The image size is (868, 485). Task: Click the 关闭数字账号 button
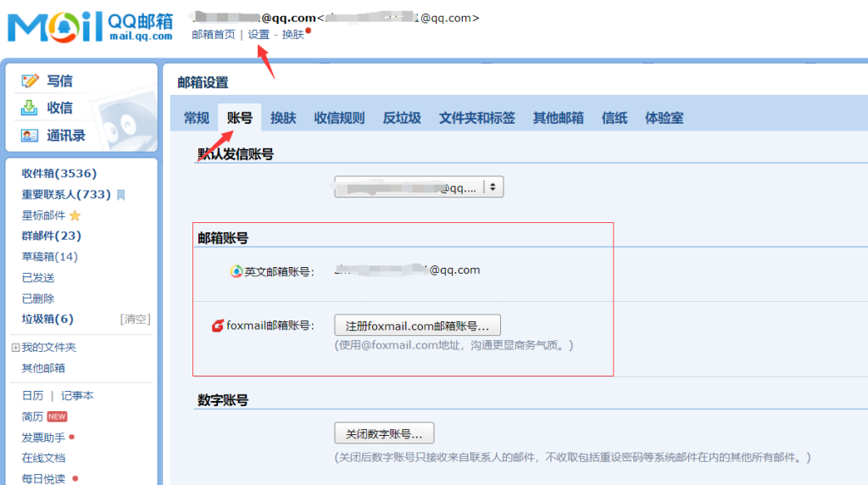point(384,433)
